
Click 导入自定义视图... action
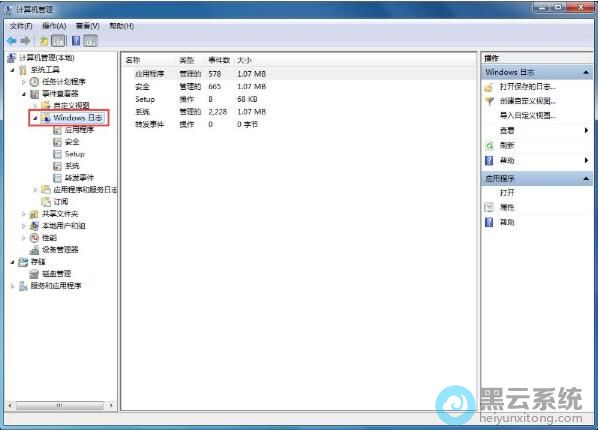pos(528,115)
